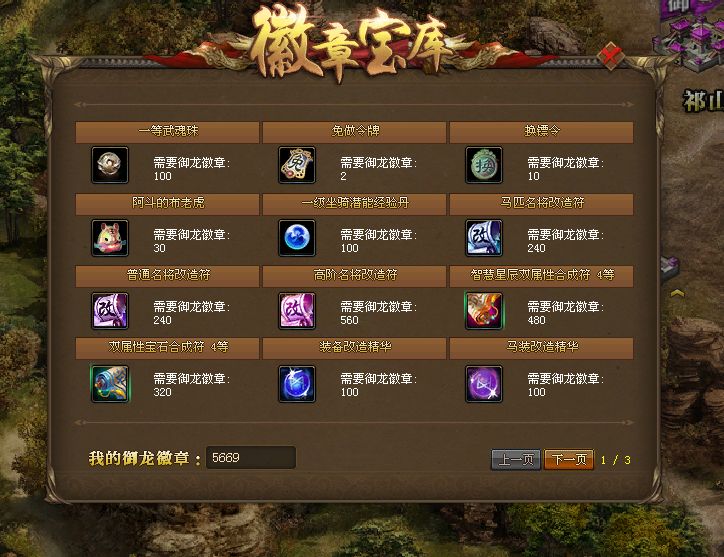Select the 马匹名将改造符 icon
The image size is (724, 557).
click(x=484, y=237)
